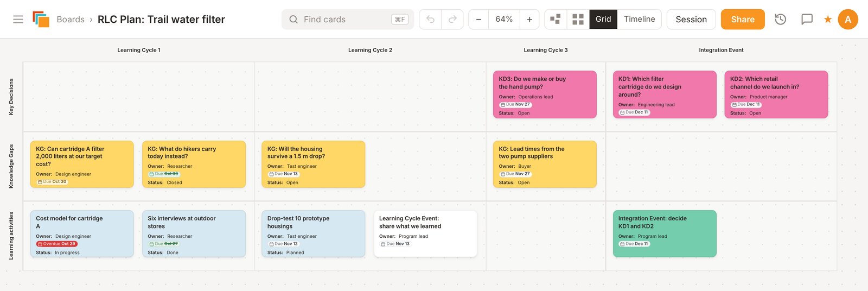
Task: Click the Overdue Oct 29 badge
Action: (56, 244)
